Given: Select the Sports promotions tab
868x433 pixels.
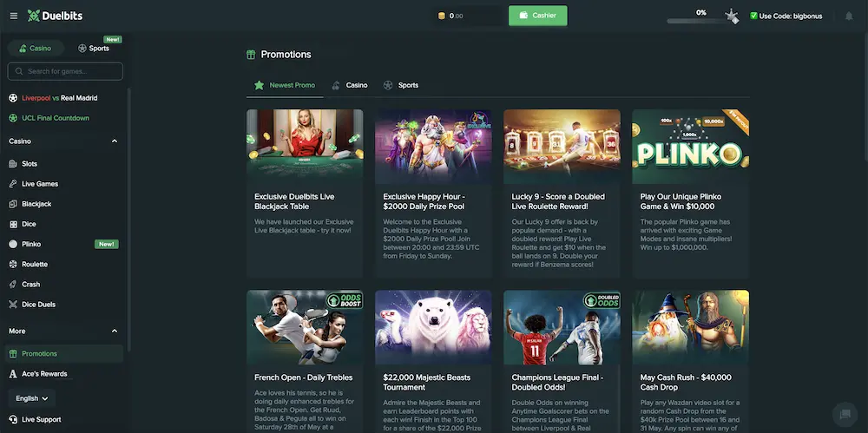Looking at the screenshot, I should point(401,85).
